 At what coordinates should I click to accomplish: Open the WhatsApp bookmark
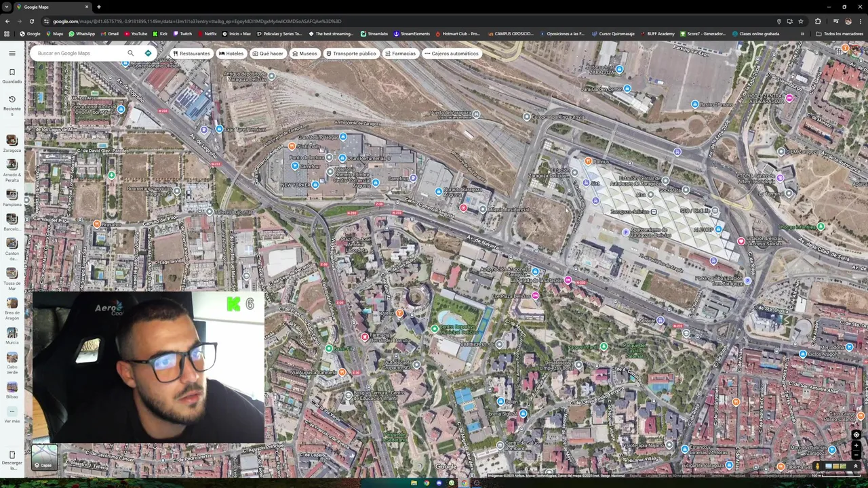(81, 34)
